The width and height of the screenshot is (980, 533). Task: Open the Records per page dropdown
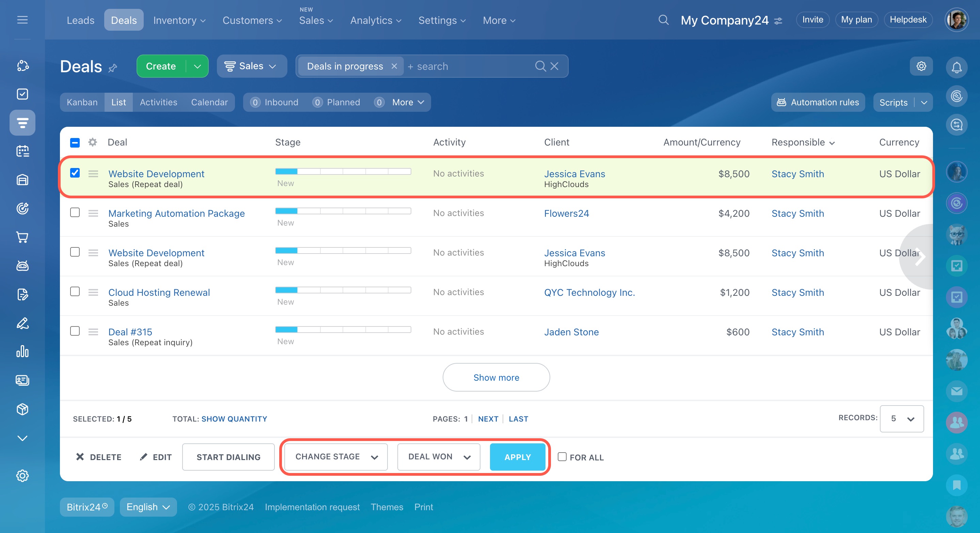point(902,419)
